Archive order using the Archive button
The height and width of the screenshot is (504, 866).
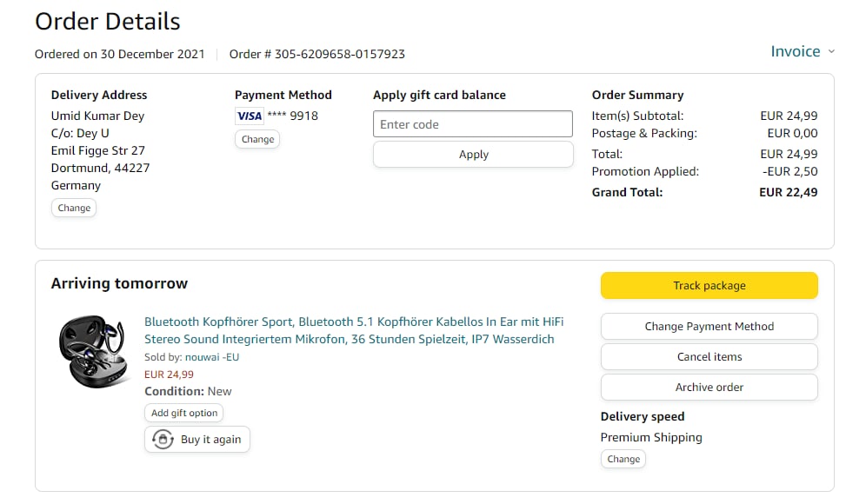click(x=709, y=388)
